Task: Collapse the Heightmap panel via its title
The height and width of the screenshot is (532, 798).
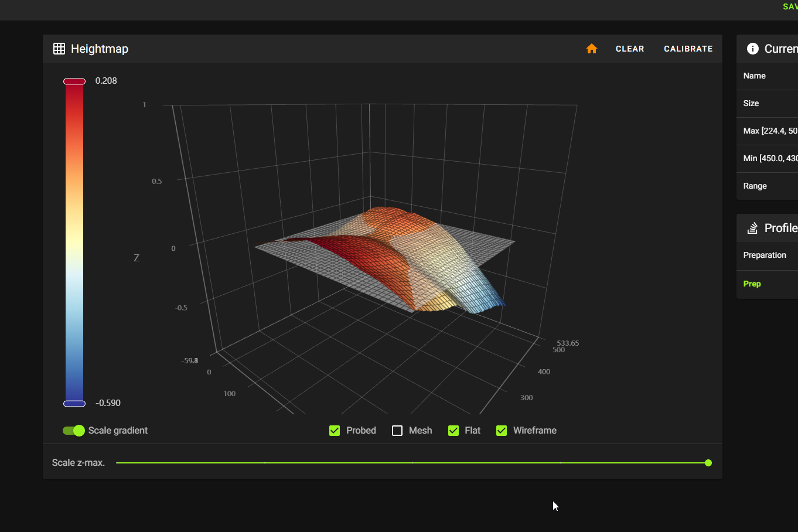Action: pyautogui.click(x=100, y=49)
